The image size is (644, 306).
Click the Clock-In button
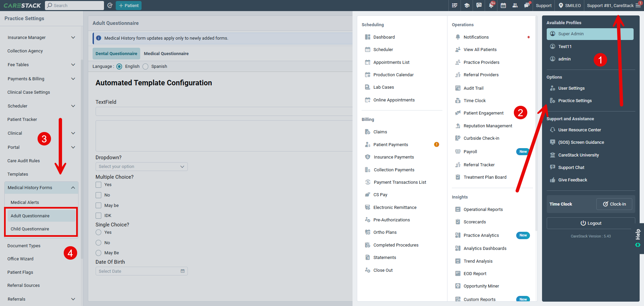614,204
